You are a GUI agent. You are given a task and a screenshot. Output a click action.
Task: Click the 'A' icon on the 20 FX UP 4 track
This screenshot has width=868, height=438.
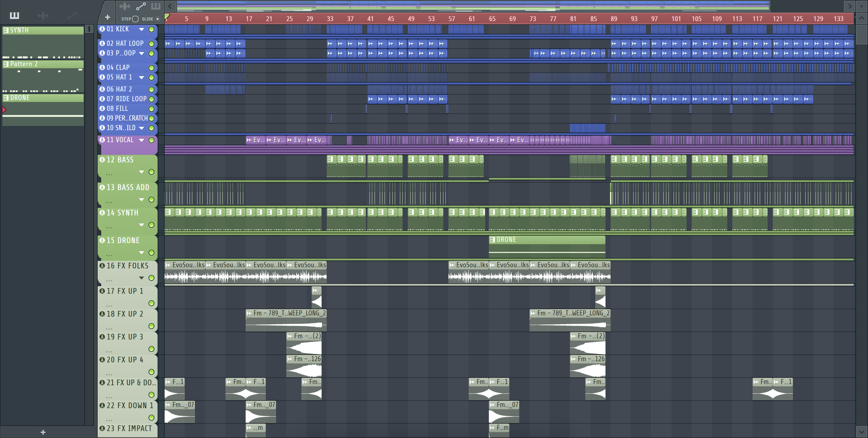102,360
